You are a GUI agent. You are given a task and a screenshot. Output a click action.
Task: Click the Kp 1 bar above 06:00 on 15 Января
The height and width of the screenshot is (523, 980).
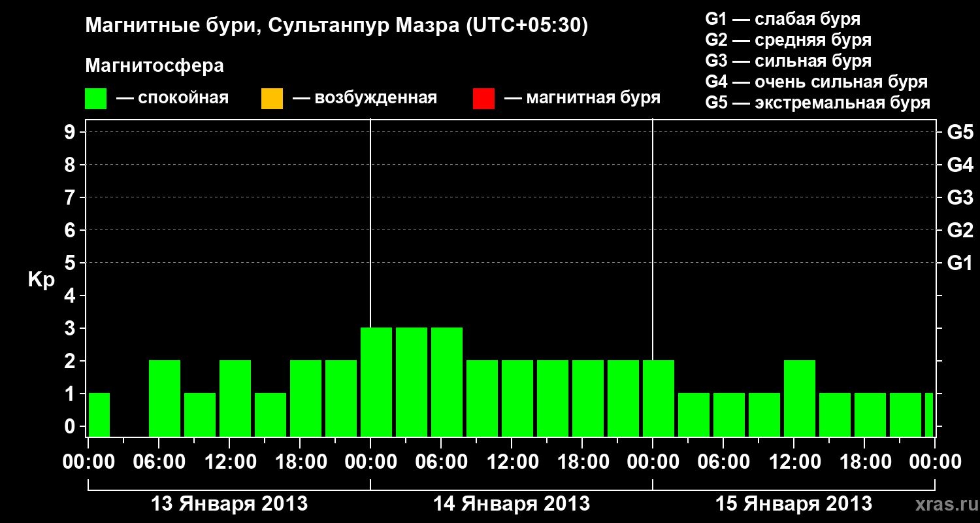tap(729, 414)
